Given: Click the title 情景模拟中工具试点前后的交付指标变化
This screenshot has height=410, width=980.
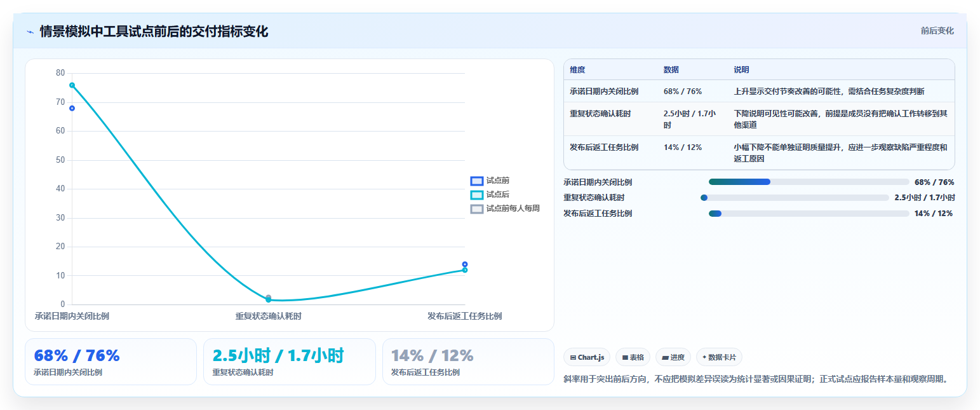Looking at the screenshot, I should pos(154,31).
